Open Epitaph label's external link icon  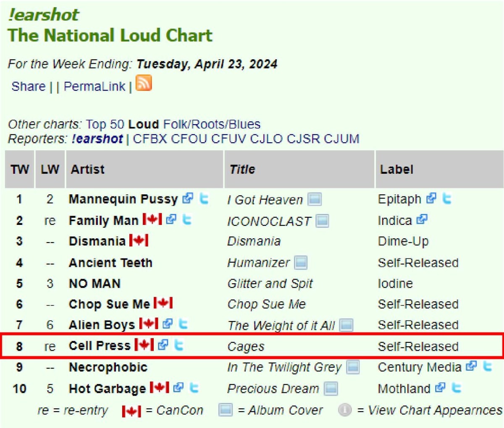pyautogui.click(x=431, y=198)
